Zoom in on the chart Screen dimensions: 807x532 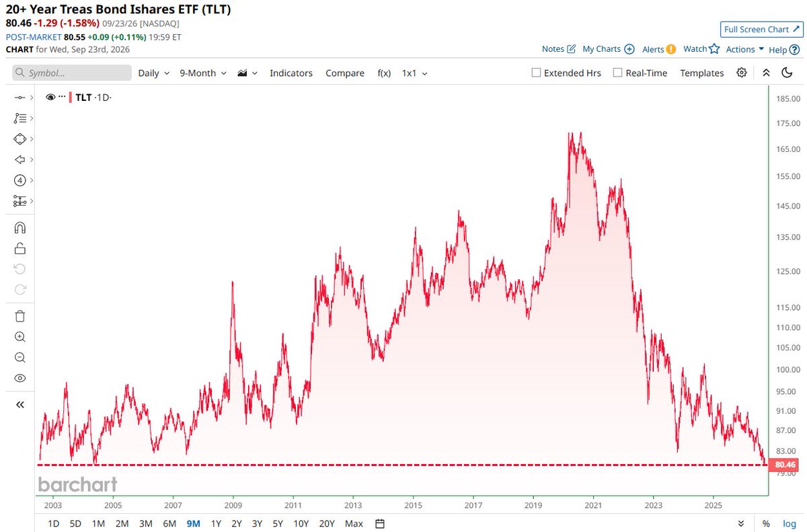coord(20,337)
